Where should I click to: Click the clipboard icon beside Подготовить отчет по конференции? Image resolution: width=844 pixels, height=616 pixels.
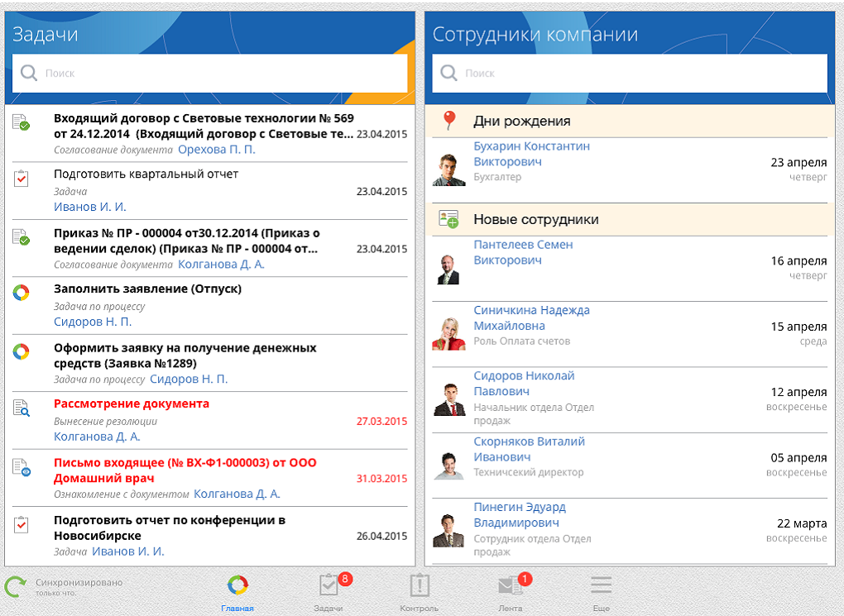tap(21, 524)
